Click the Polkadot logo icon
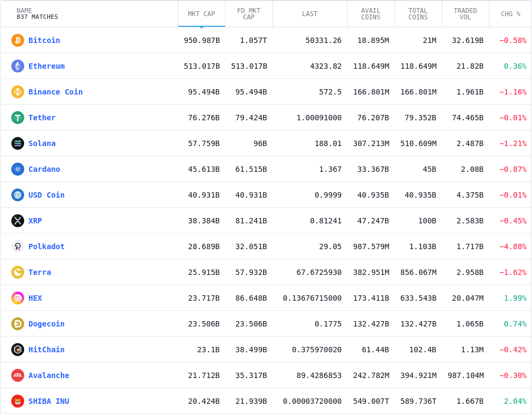The image size is (532, 414). pos(18,246)
